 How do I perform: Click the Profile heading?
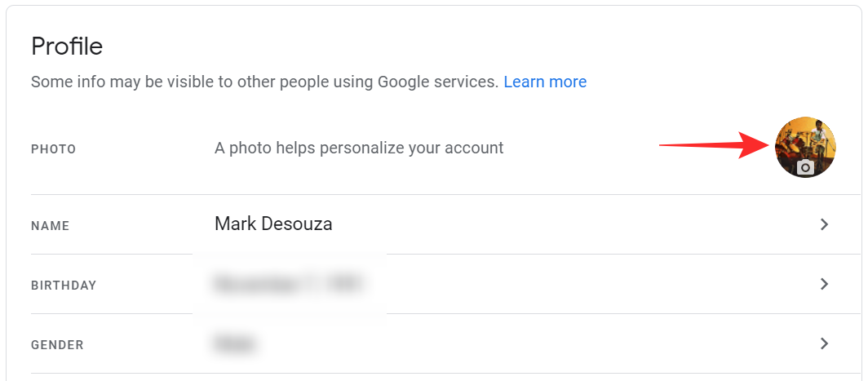point(67,47)
